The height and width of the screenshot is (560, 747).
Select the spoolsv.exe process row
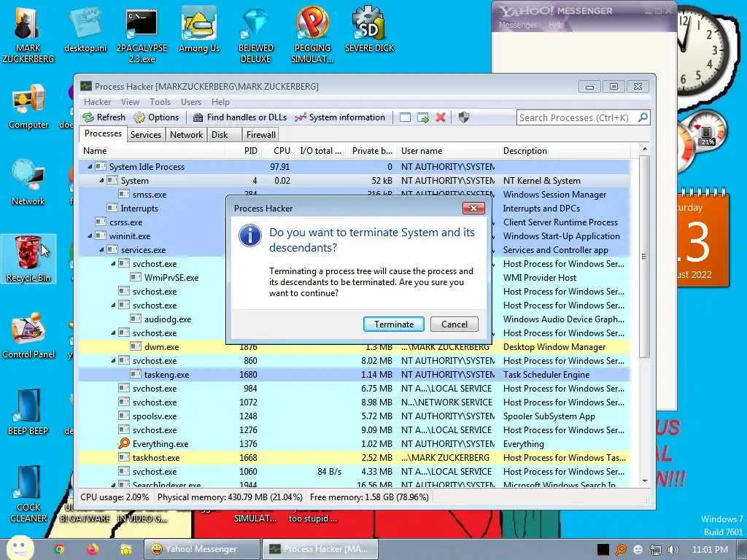(x=355, y=416)
